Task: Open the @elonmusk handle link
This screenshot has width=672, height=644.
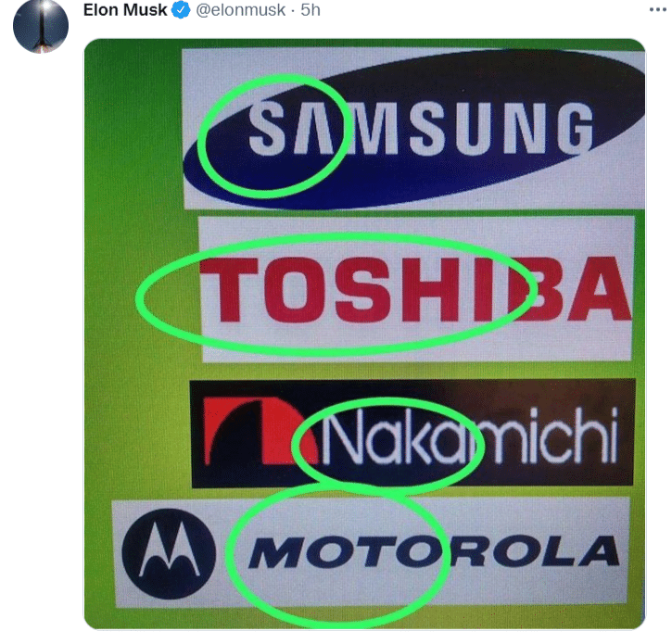Action: point(241,11)
